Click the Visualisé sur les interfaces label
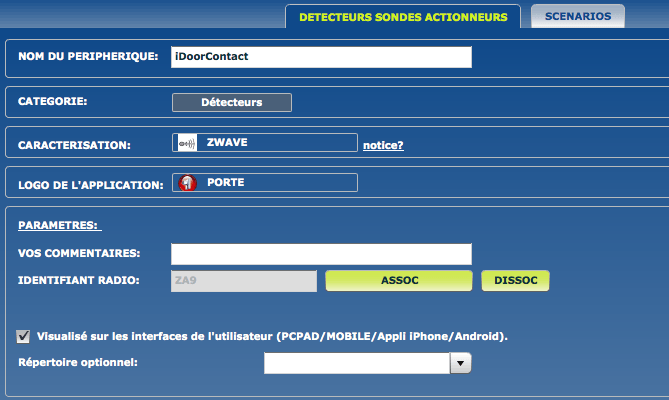The image size is (669, 400). click(272, 336)
